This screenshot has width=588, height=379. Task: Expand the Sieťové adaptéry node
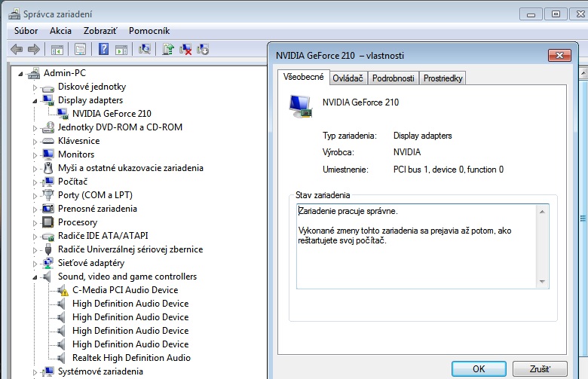click(x=35, y=264)
